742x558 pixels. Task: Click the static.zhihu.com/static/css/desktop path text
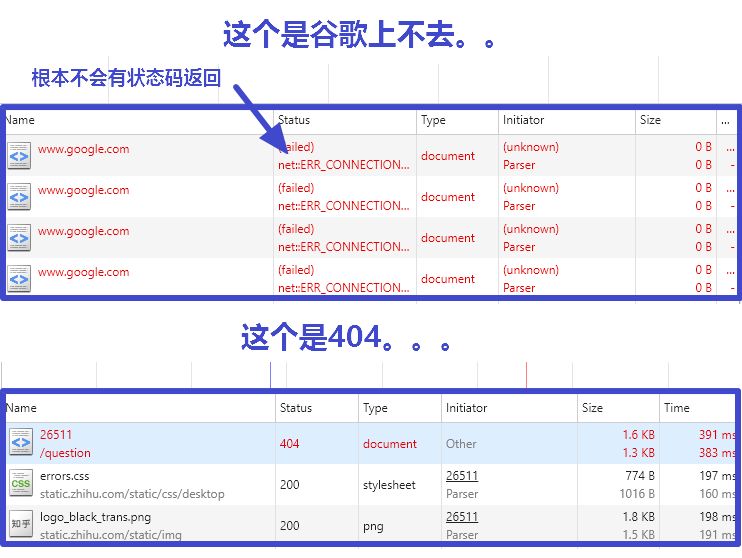tap(132, 494)
